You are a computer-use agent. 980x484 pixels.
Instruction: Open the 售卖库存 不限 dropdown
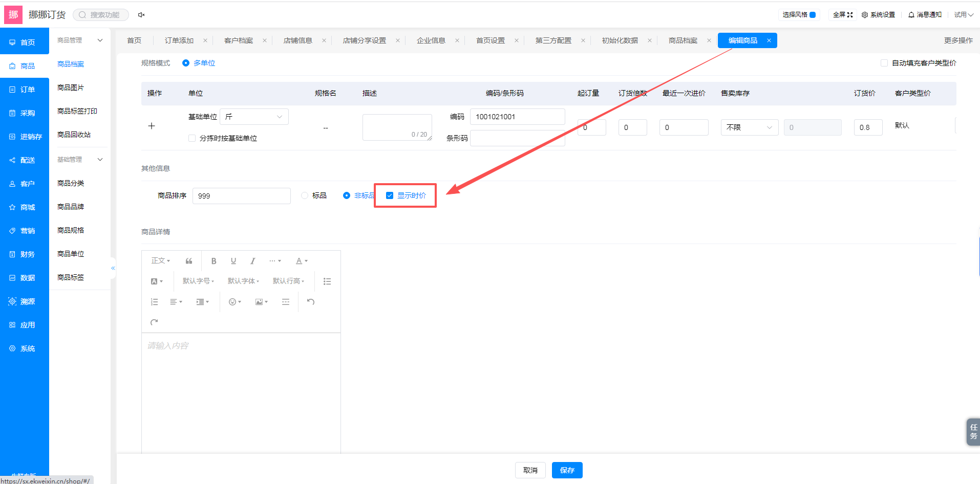click(x=750, y=127)
